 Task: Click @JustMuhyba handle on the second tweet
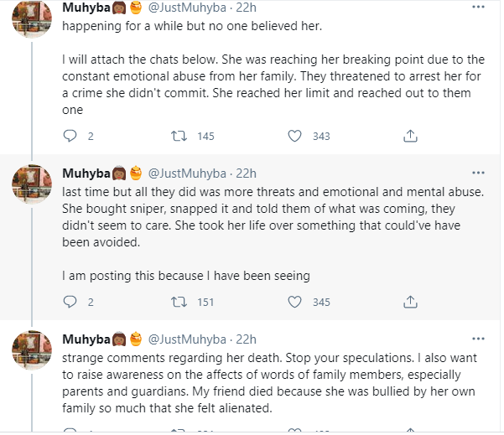click(190, 173)
